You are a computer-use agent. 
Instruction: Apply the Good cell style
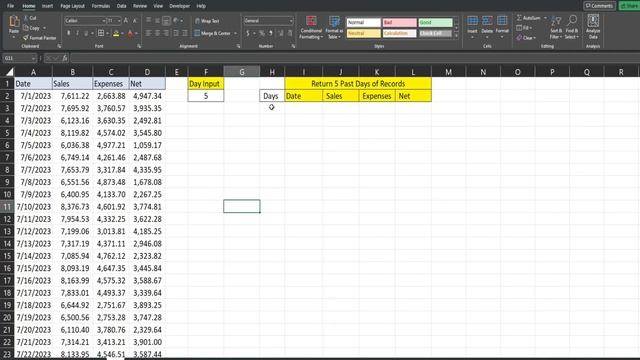click(x=435, y=22)
